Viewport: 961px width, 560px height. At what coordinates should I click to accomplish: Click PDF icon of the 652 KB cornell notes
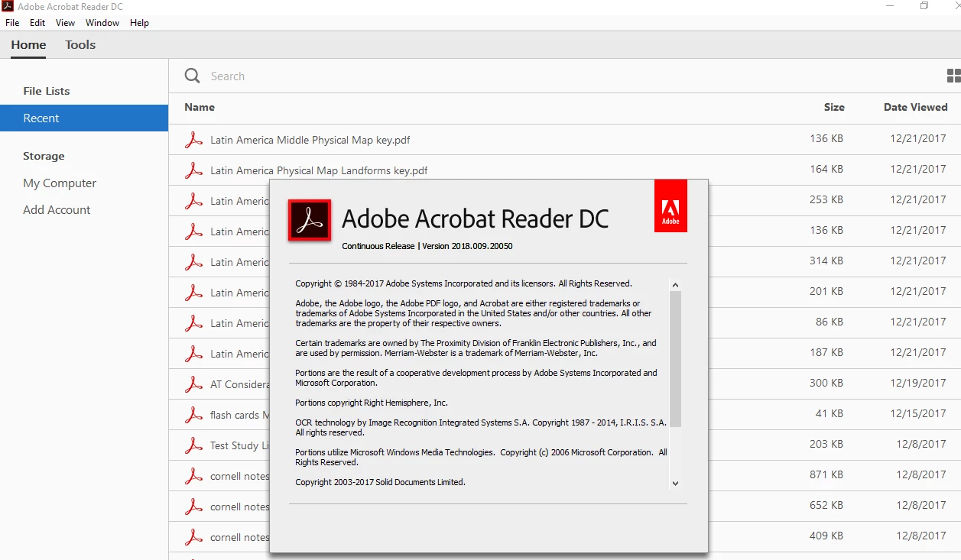pos(194,507)
